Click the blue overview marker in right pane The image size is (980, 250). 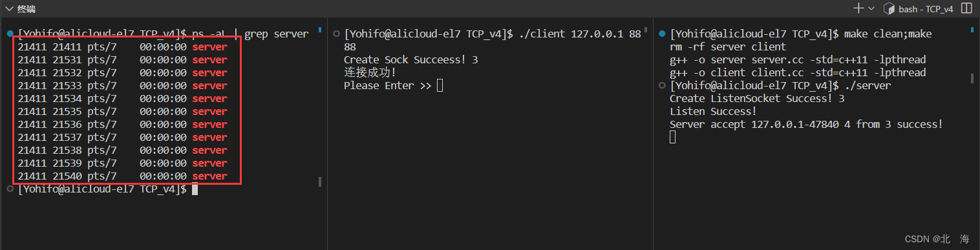coord(972,30)
